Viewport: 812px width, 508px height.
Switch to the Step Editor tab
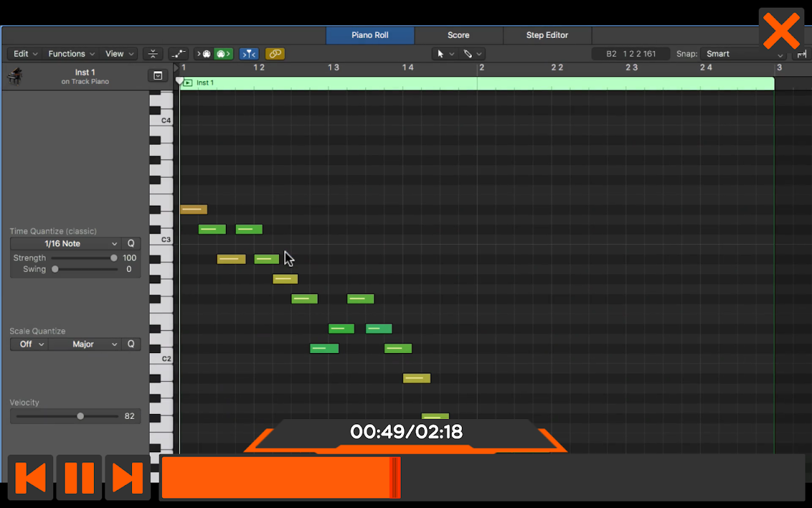[x=547, y=36]
